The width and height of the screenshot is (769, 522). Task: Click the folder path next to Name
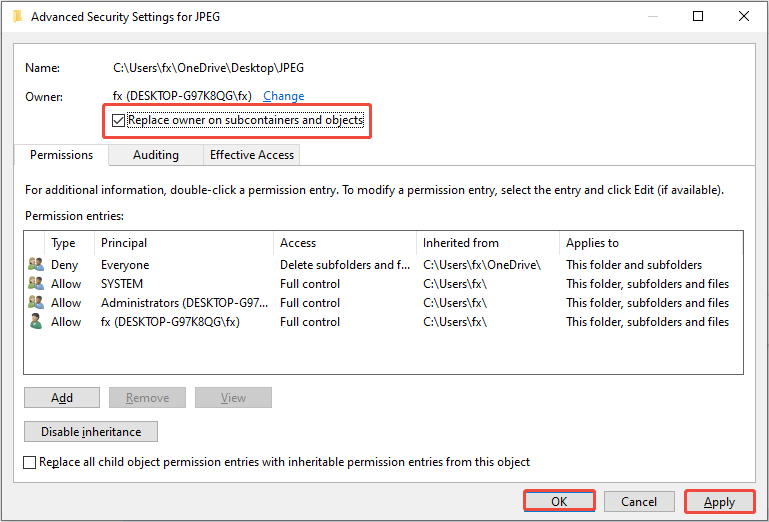tap(208, 68)
